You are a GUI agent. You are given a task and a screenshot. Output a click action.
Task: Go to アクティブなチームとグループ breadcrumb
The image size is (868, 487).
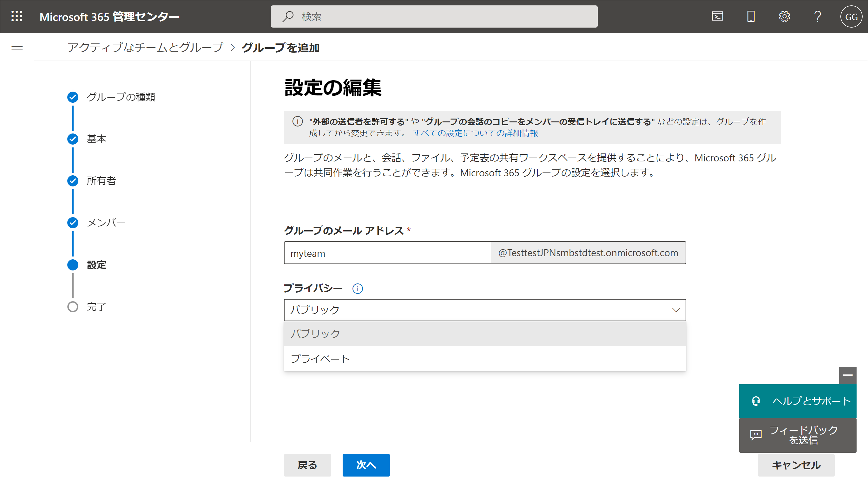pos(145,48)
